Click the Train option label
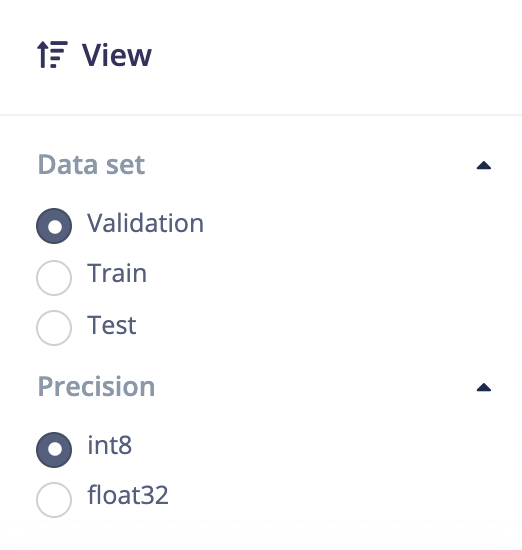The image size is (522, 550). (117, 273)
